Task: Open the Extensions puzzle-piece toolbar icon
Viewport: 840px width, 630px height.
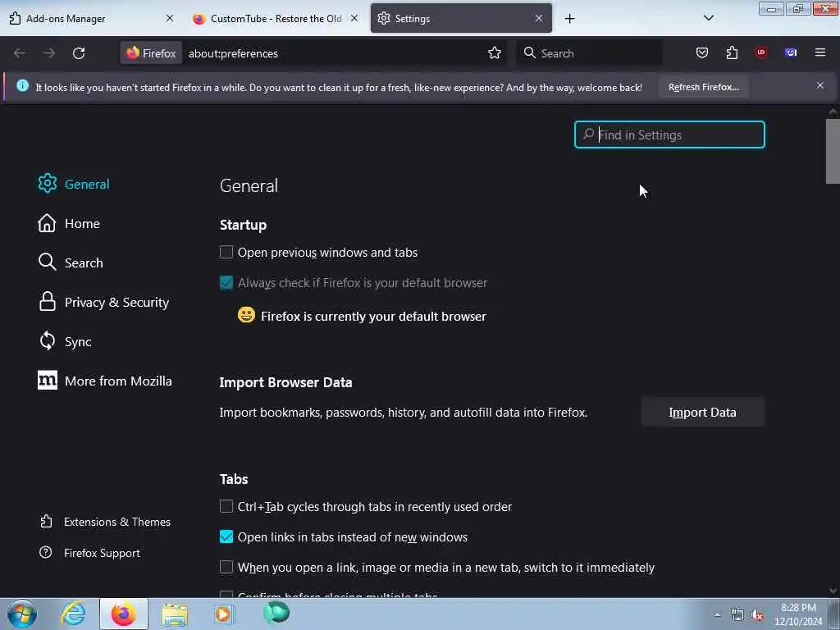Action: (732, 52)
